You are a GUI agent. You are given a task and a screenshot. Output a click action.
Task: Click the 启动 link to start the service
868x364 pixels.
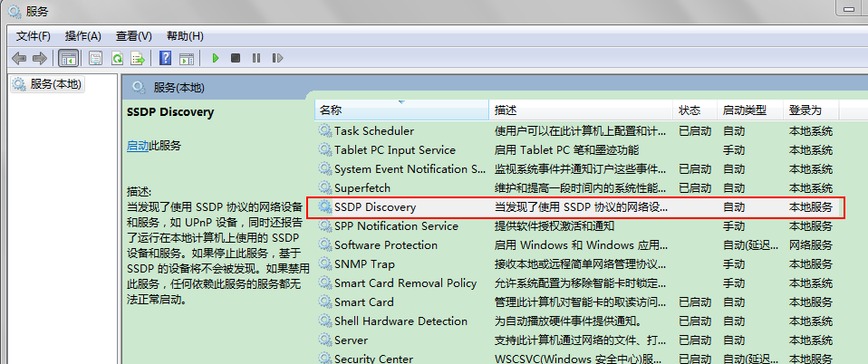tap(138, 146)
